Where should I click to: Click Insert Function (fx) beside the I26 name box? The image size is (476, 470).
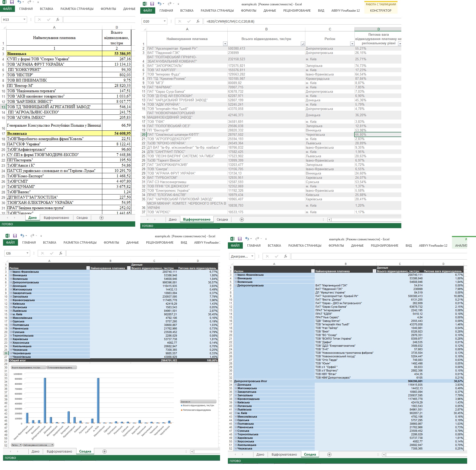[x=61, y=253]
